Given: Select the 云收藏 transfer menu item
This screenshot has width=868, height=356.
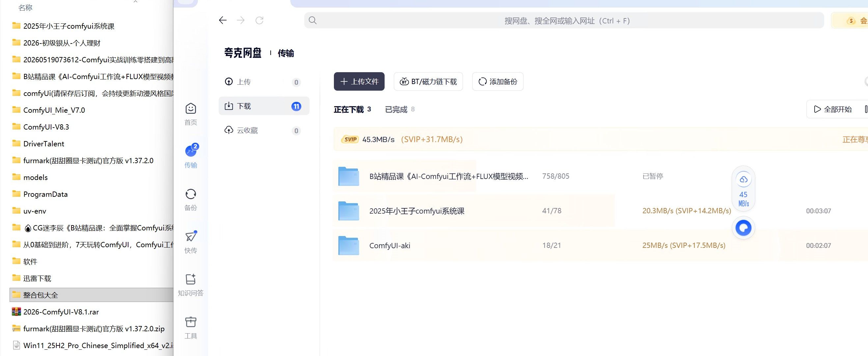Looking at the screenshot, I should click(264, 130).
